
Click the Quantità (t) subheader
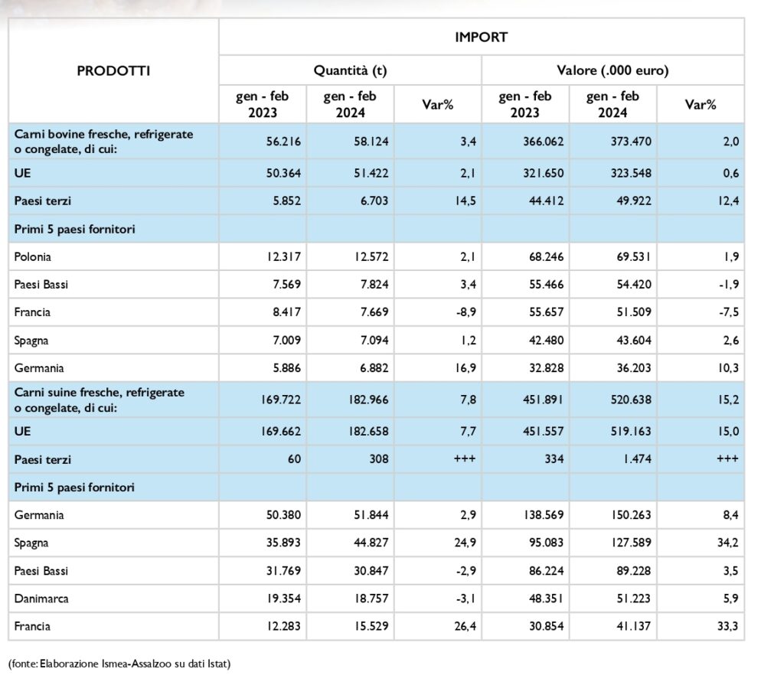click(x=350, y=70)
